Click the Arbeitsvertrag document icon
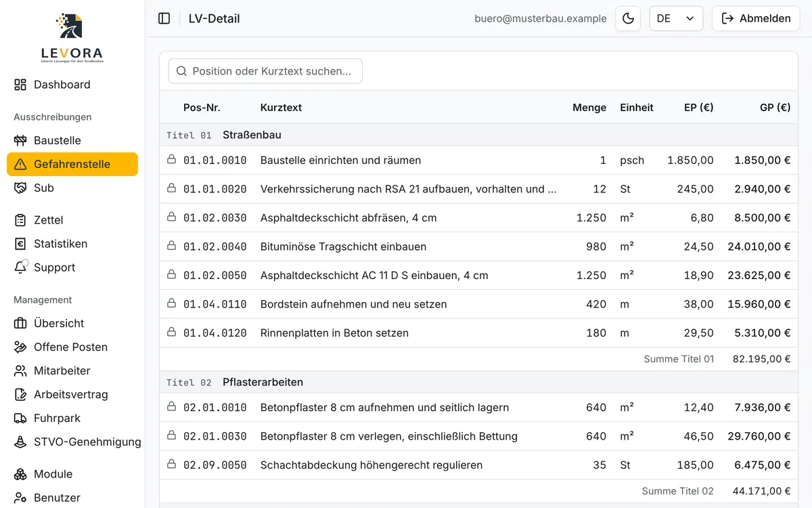Viewport: 812px width, 508px height. (20, 394)
